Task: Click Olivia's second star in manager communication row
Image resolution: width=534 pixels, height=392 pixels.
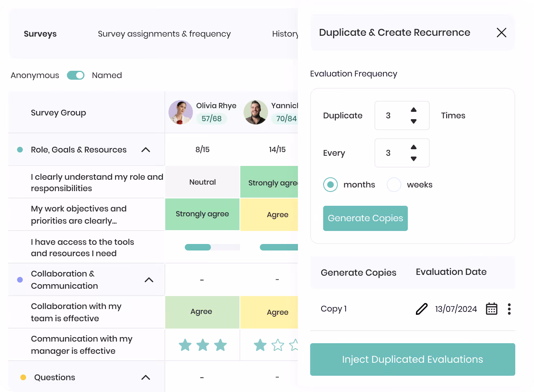Action: coord(203,345)
